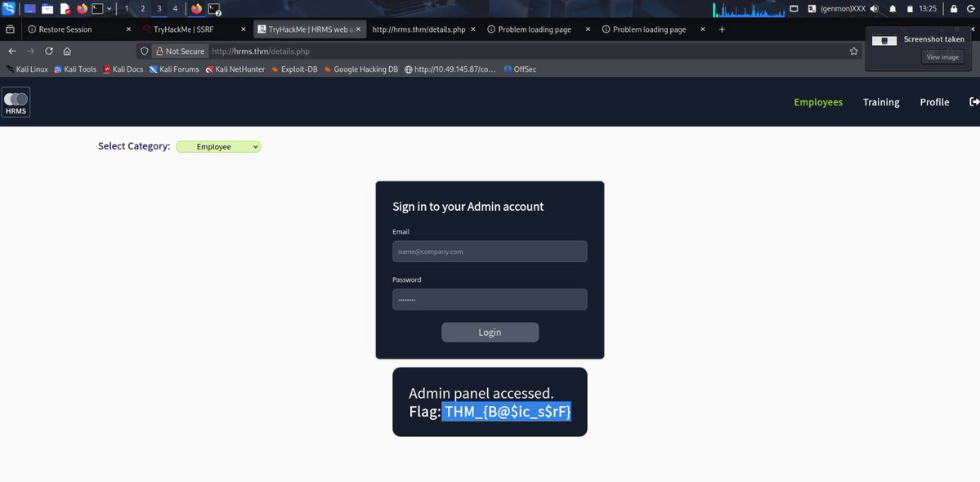Launch the text editor panel icon

tap(65, 9)
